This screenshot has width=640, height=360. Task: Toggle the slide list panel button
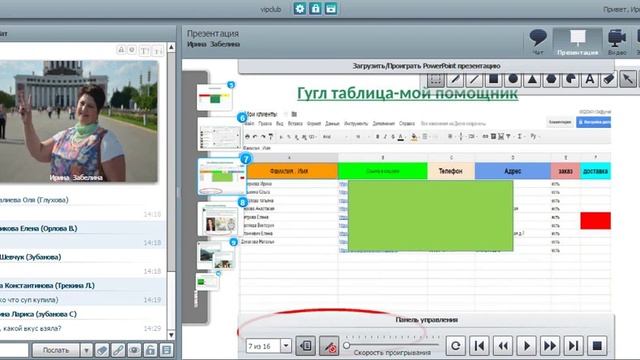(305, 346)
